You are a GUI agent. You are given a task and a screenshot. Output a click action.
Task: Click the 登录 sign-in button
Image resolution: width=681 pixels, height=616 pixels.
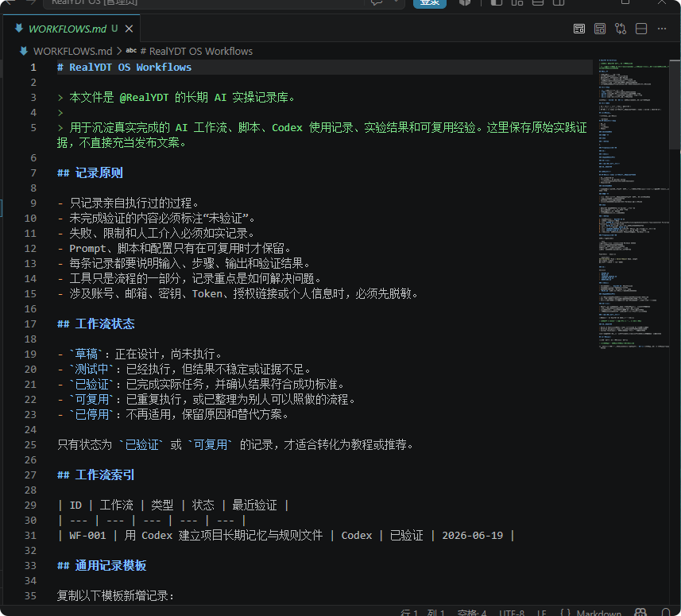pyautogui.click(x=430, y=2)
